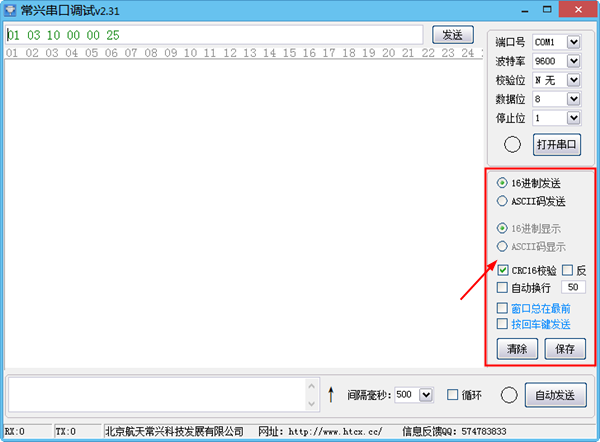Open the 数据位 dropdown

pyautogui.click(x=573, y=99)
